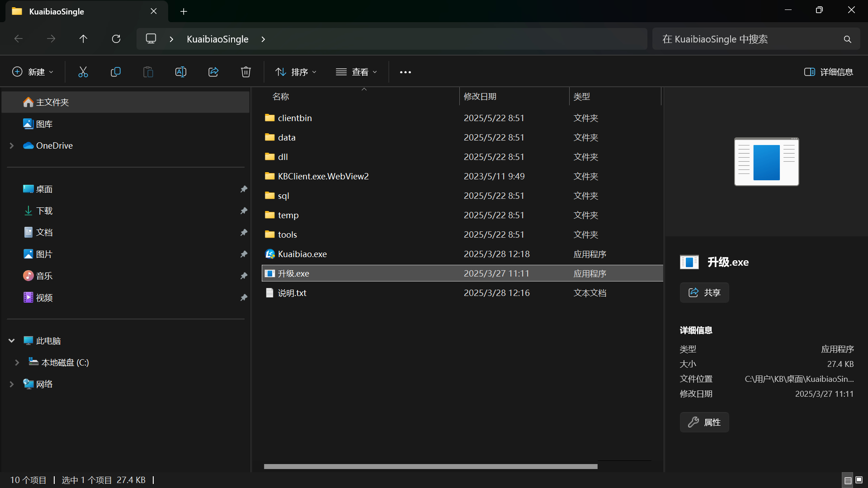Viewport: 868px width, 488px height.
Task: Refresh the current folder
Action: coord(116,39)
